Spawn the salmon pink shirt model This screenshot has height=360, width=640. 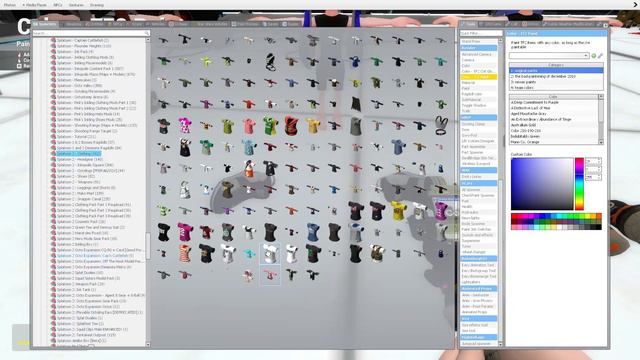click(x=249, y=126)
